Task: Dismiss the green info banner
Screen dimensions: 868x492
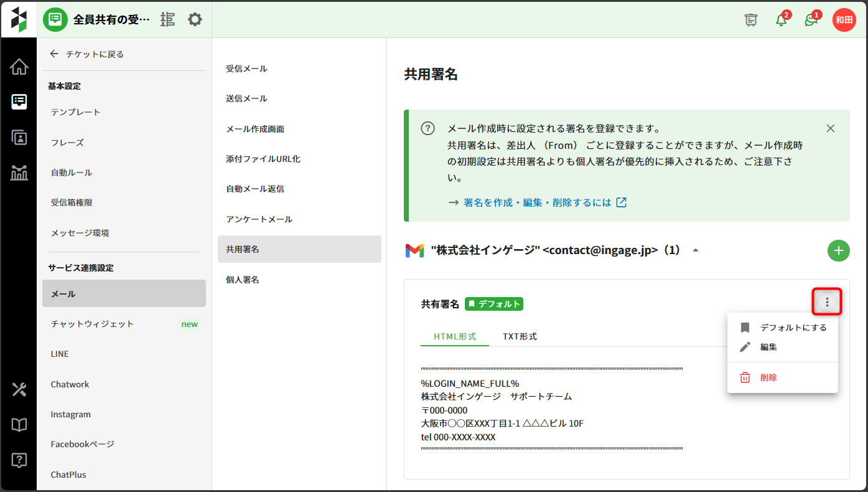Action: coord(830,128)
